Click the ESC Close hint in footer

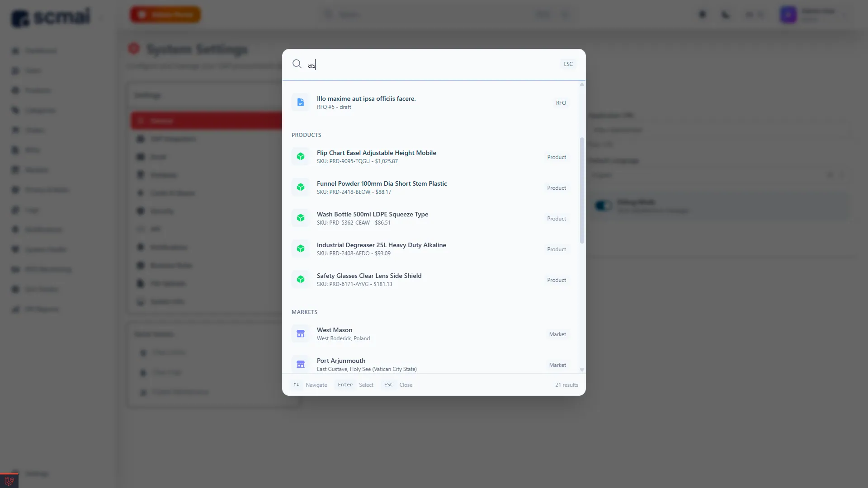[388, 385]
